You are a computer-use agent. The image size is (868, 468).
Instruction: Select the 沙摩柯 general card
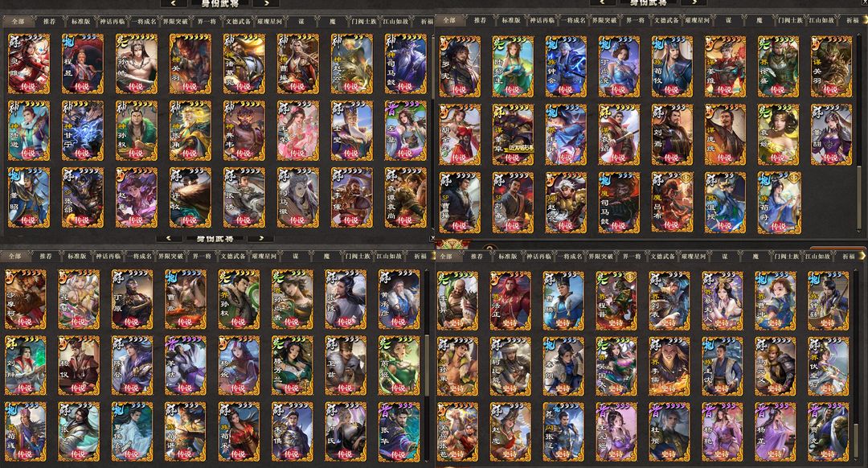point(26,300)
